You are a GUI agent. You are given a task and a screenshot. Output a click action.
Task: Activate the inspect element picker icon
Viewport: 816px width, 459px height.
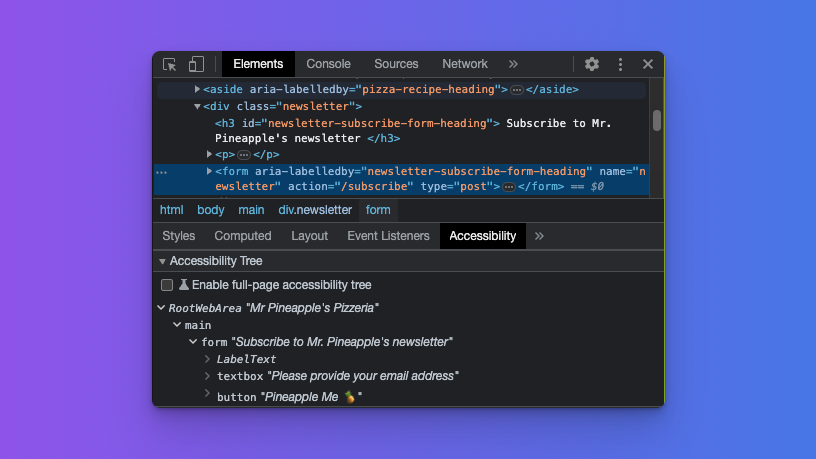pyautogui.click(x=170, y=64)
